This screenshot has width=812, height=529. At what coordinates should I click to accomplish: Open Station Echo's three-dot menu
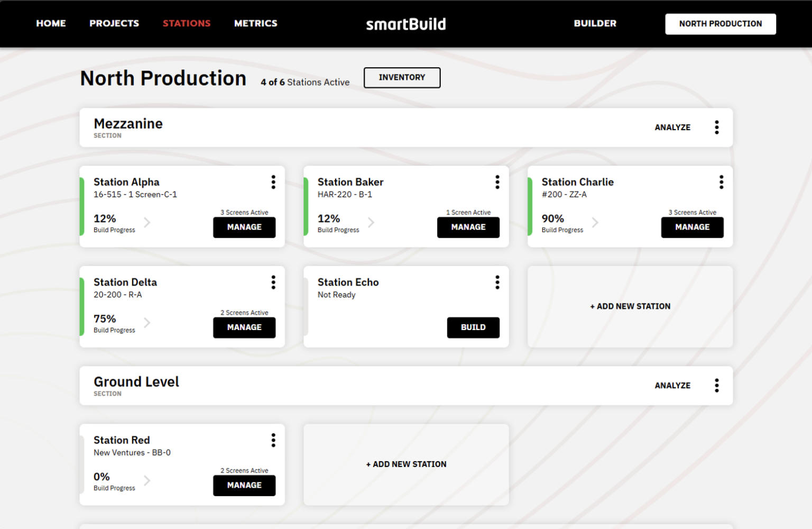497,282
